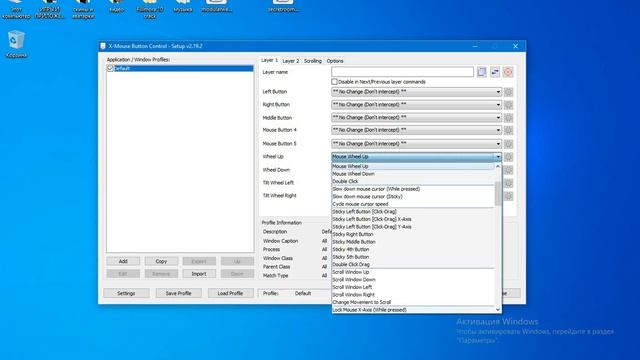Open the Scrolling tab
The height and width of the screenshot is (360, 640).
[313, 61]
